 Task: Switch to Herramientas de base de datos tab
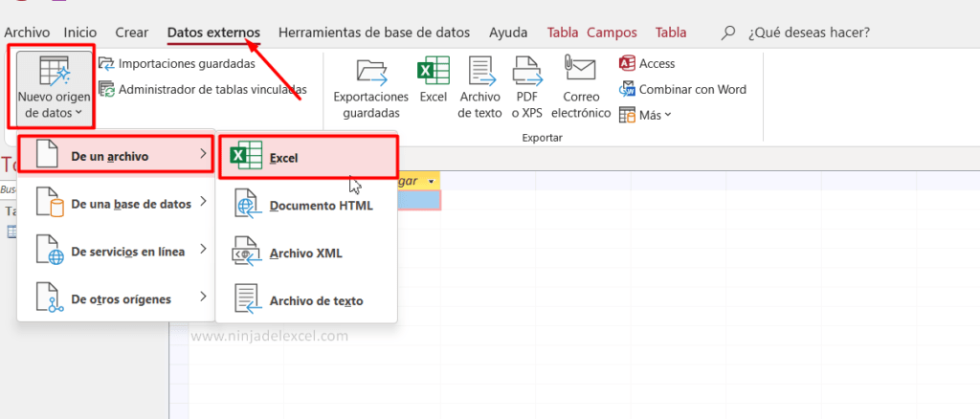[374, 33]
